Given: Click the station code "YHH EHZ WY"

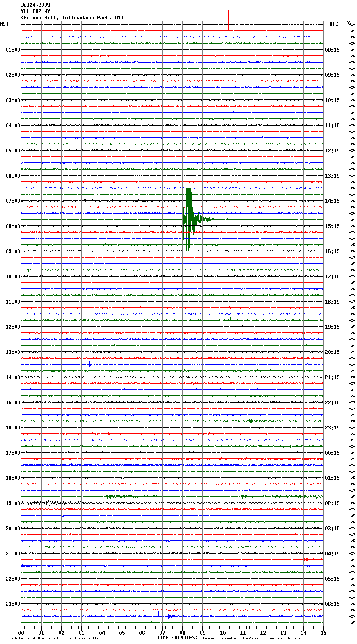Looking at the screenshot, I should click(x=36, y=11).
